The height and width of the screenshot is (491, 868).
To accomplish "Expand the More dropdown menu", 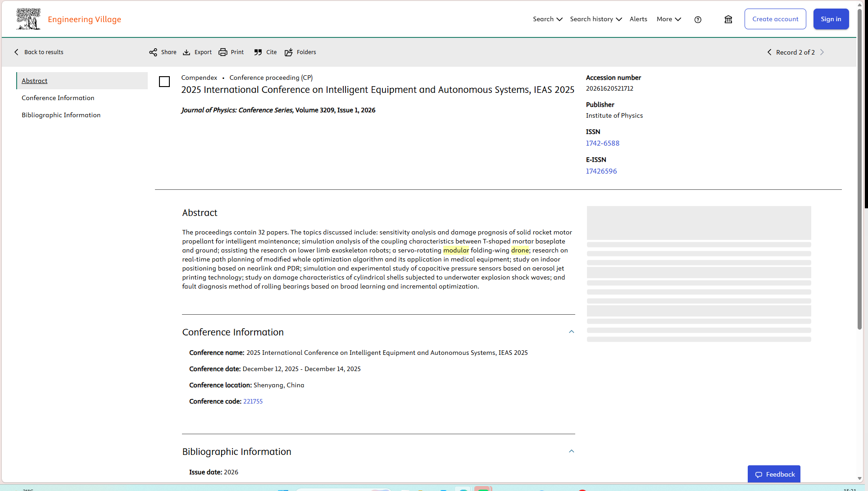I will pyautogui.click(x=669, y=19).
